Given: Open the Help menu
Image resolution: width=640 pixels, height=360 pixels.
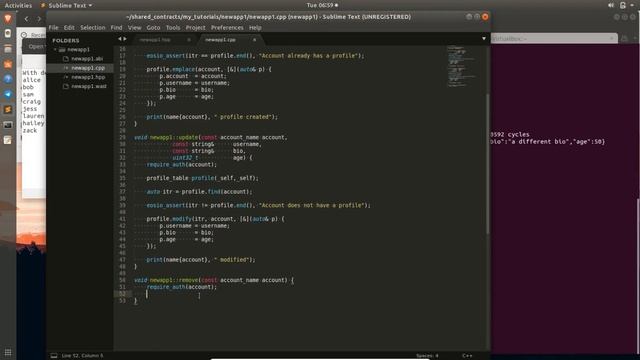Looking at the screenshot, I should pos(255,28).
